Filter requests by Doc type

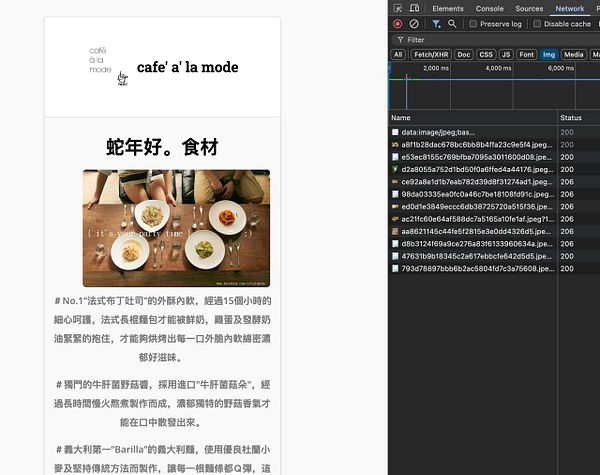tap(463, 54)
